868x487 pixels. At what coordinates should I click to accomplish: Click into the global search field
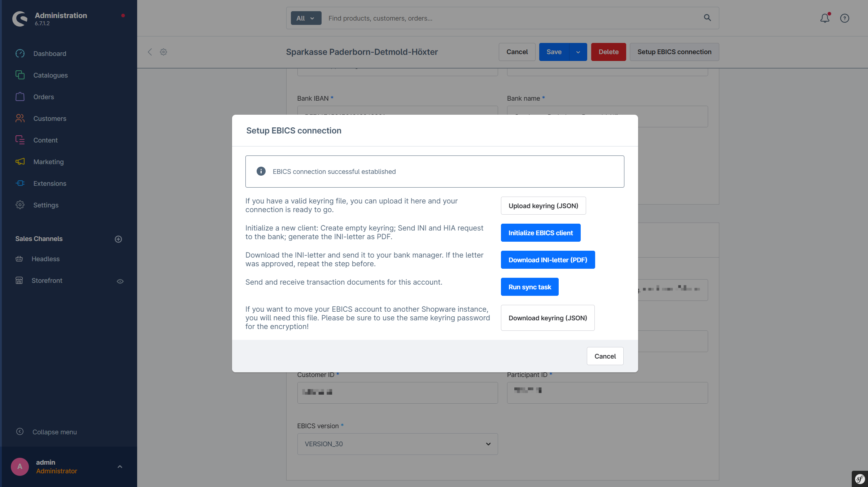tap(505, 18)
